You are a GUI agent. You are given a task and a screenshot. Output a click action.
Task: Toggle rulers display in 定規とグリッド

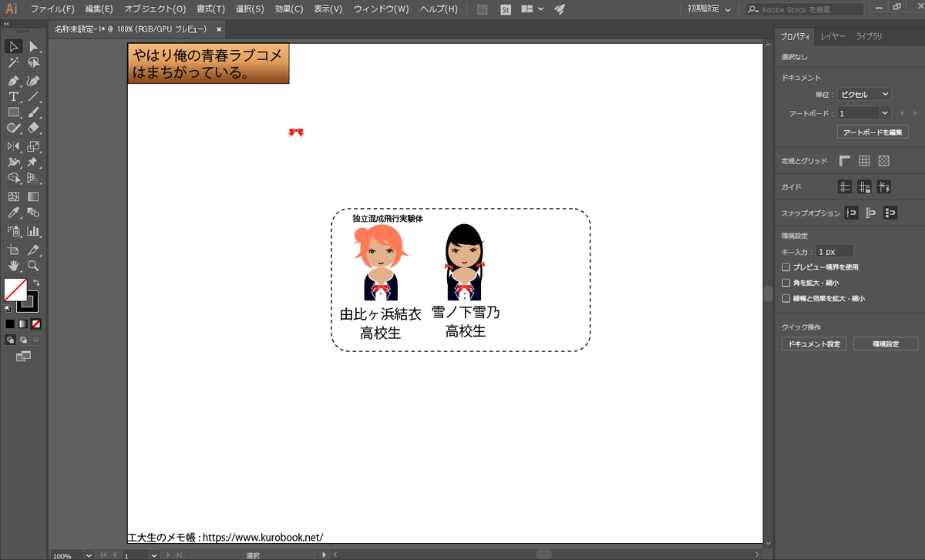click(845, 161)
